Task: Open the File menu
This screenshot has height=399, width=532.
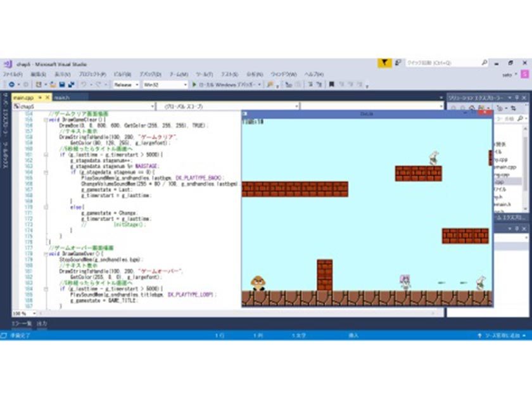Action: tap(13, 74)
